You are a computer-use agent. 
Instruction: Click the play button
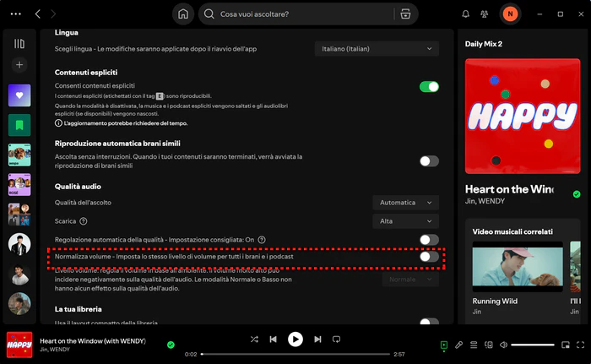click(295, 340)
